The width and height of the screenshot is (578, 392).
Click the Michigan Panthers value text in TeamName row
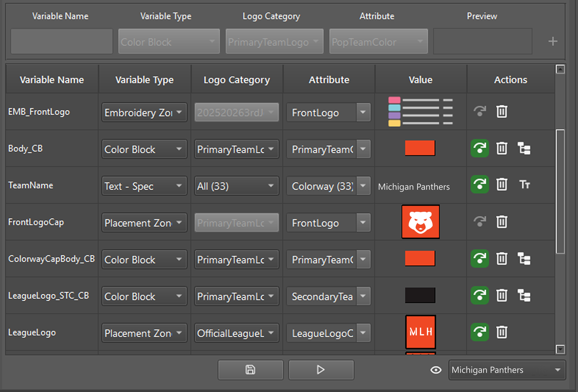414,187
